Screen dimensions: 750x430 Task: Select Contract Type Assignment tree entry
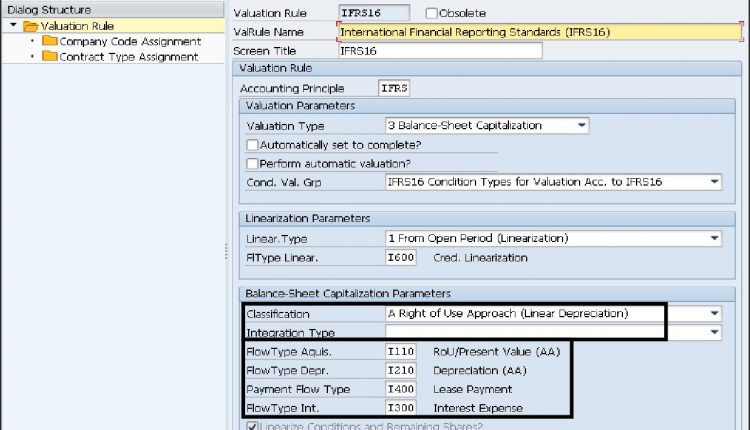(x=129, y=57)
